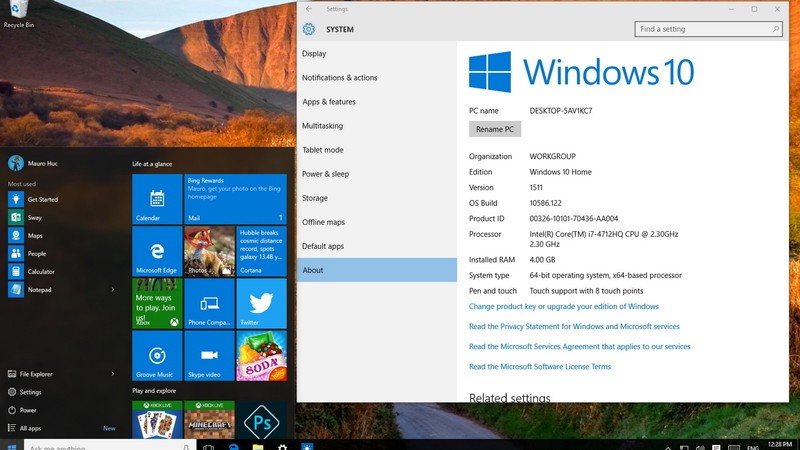Select Multitasking in the sidebar

(x=377, y=126)
